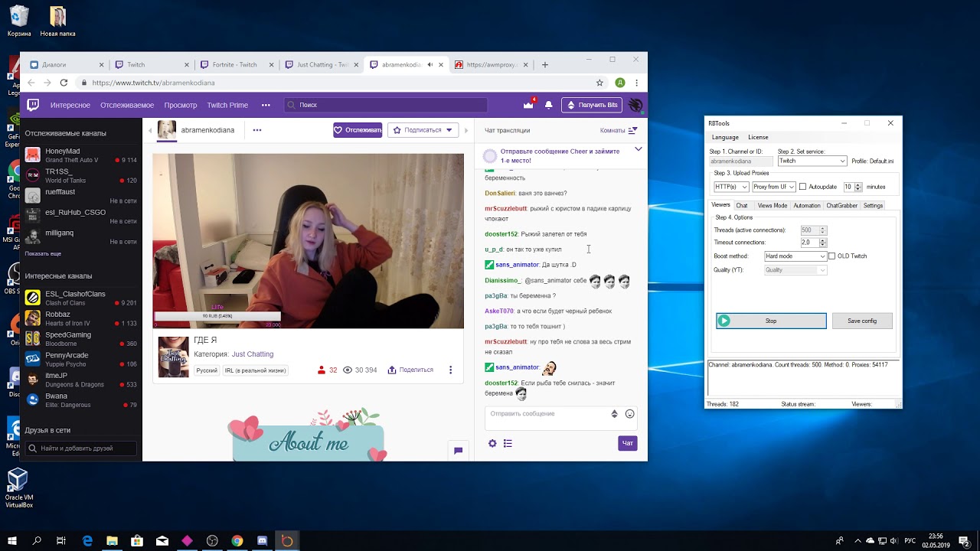Open Twitch Prime nav link

pyautogui.click(x=227, y=105)
